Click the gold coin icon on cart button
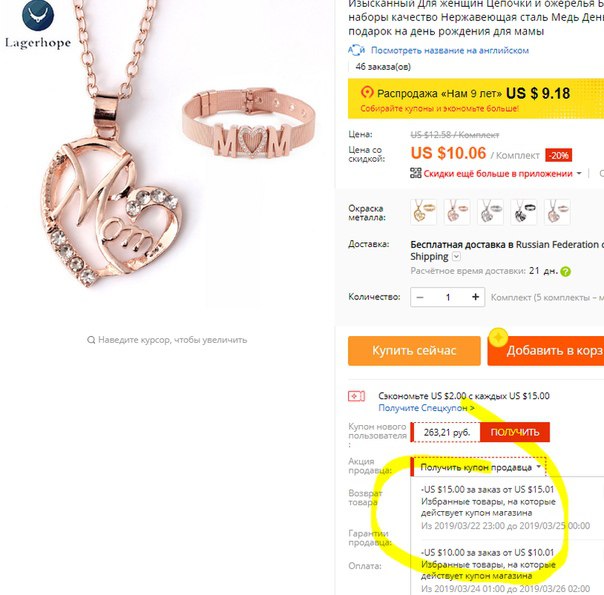This screenshot has height=595, width=604. click(x=498, y=338)
